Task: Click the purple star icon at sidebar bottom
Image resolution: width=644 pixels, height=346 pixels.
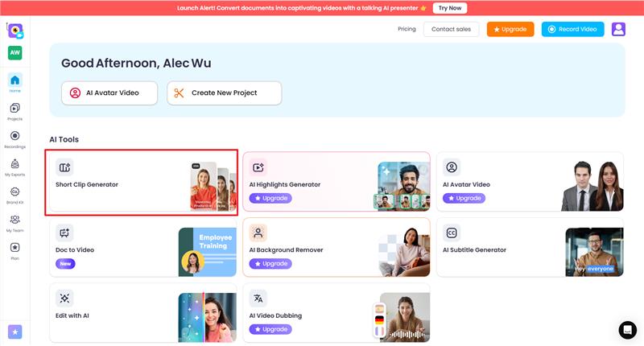Action: tap(15, 332)
